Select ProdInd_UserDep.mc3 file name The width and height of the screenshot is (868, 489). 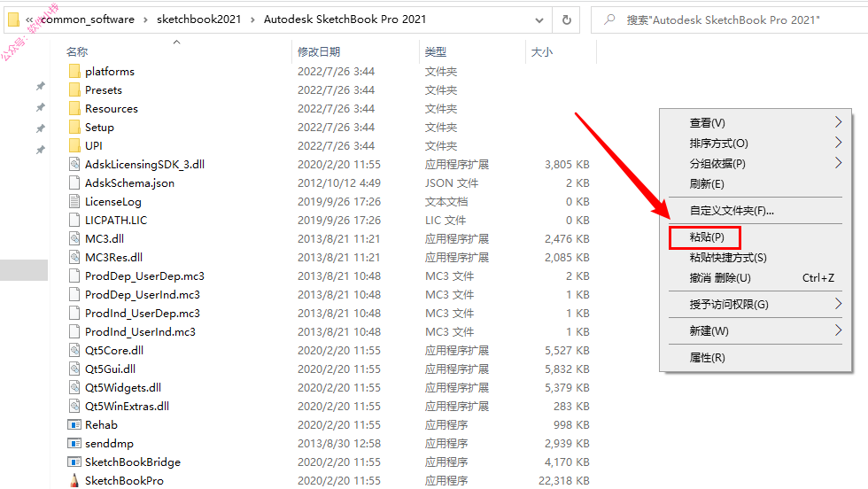coord(143,314)
